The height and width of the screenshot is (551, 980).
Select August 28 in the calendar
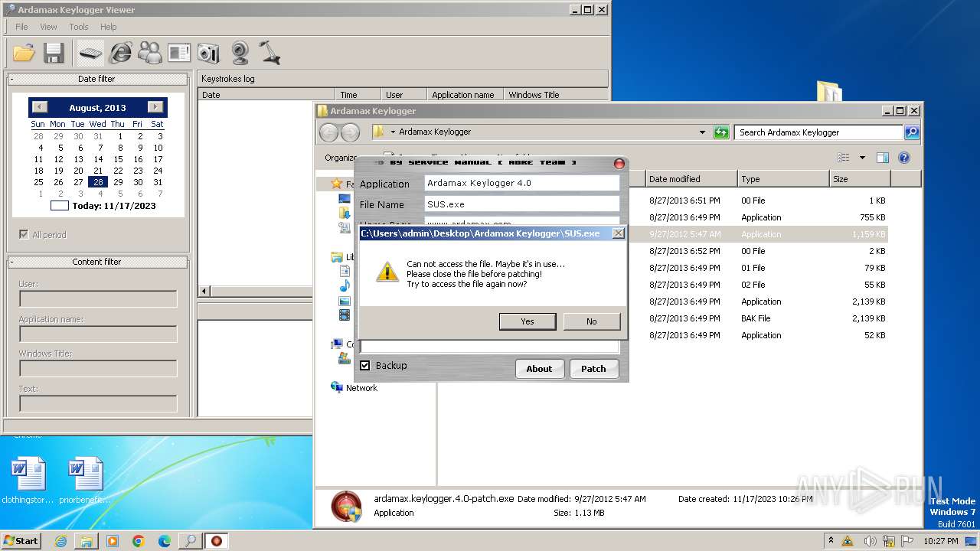coord(98,182)
